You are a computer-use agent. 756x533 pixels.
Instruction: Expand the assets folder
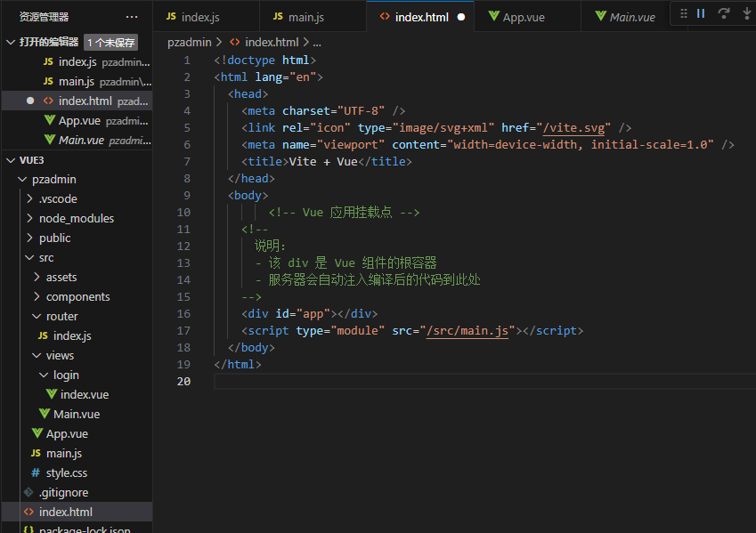pyautogui.click(x=37, y=277)
